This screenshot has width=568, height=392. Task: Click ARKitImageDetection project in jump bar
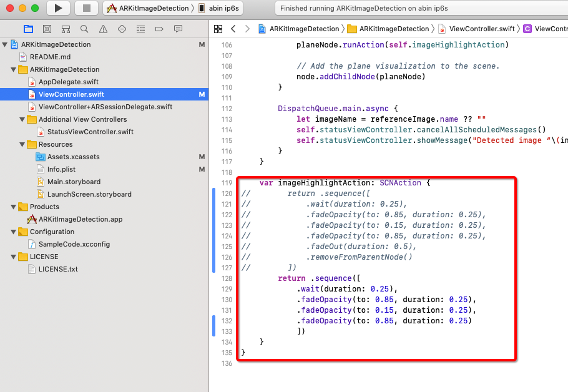pos(298,29)
